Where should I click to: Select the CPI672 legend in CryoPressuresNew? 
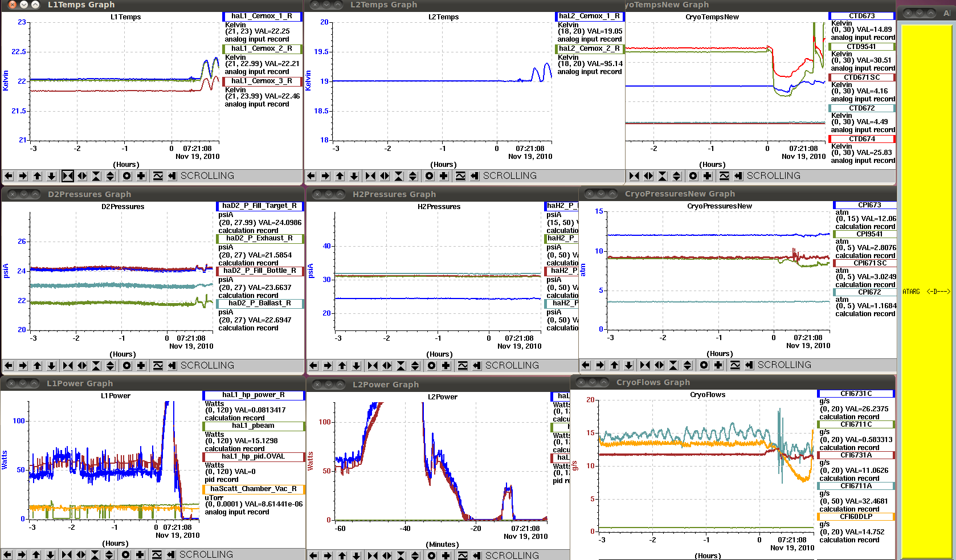point(865,292)
